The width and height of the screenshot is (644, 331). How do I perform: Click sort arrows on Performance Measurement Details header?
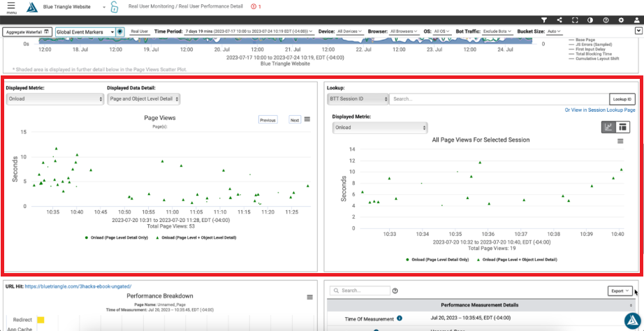point(631,306)
